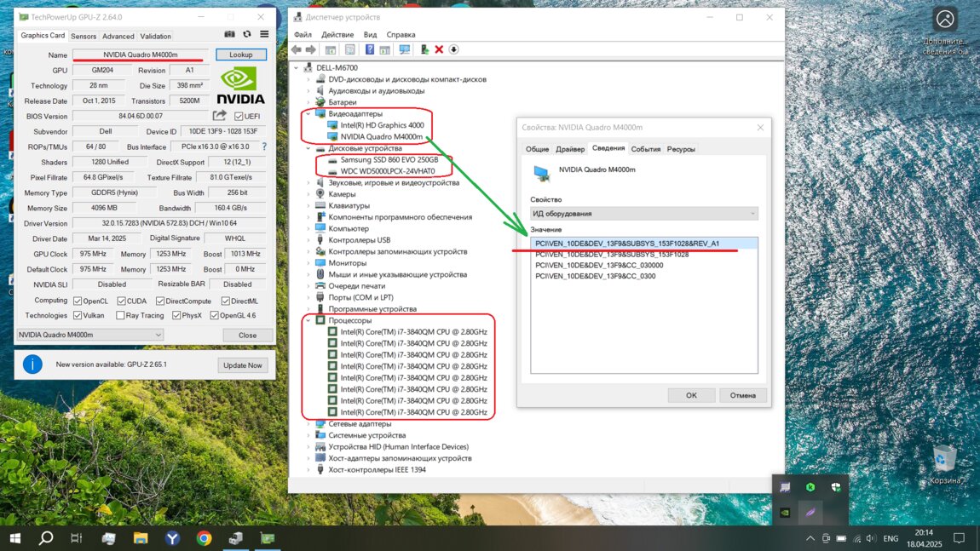
Task: Open the GPU-Z hamburger menu
Action: (264, 35)
